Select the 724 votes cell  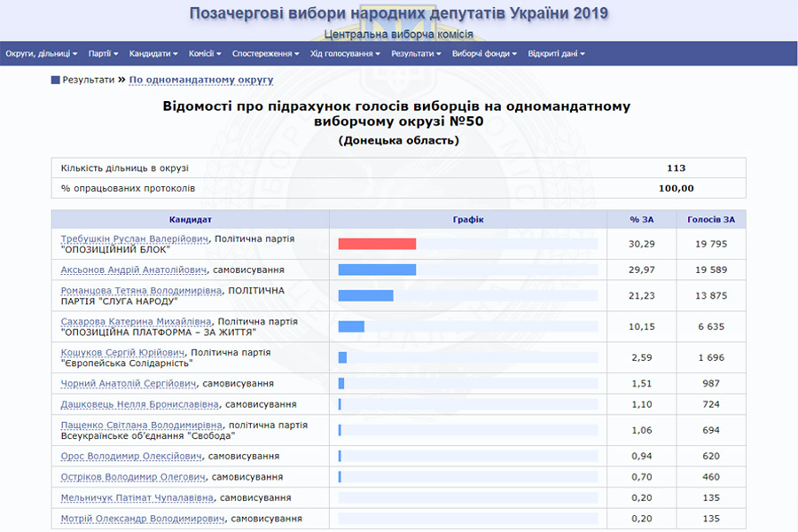click(711, 404)
